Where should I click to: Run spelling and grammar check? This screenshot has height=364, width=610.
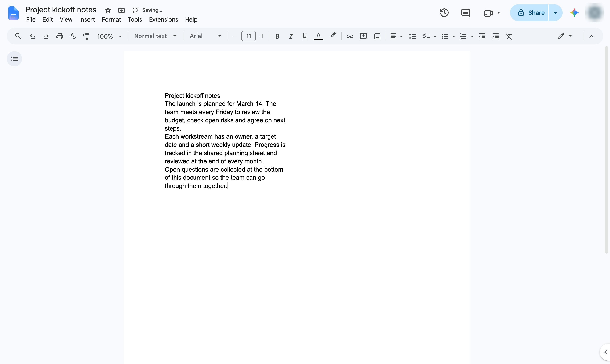click(x=73, y=36)
